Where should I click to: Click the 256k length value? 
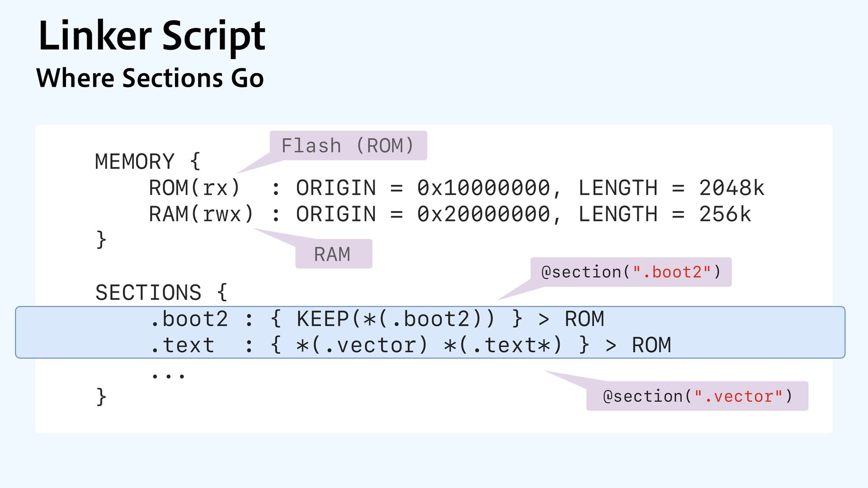(x=725, y=214)
